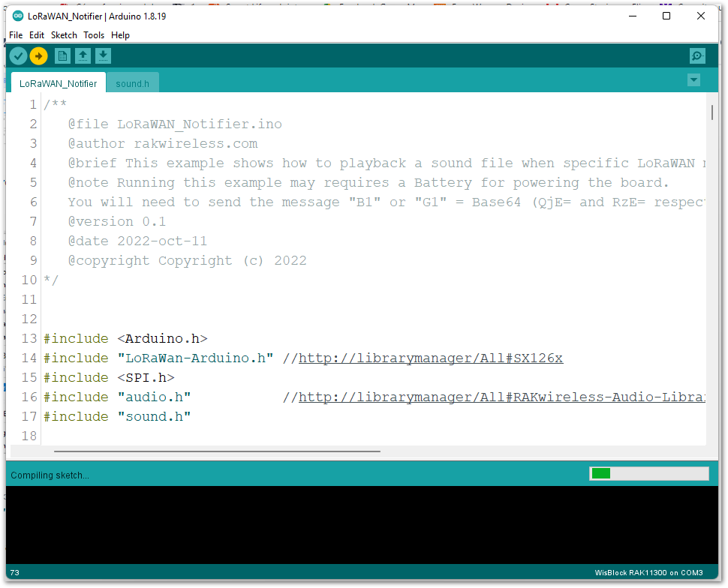Click the '@brief This example shows' comment line
Viewport: 728px width, 588px height.
[387, 163]
